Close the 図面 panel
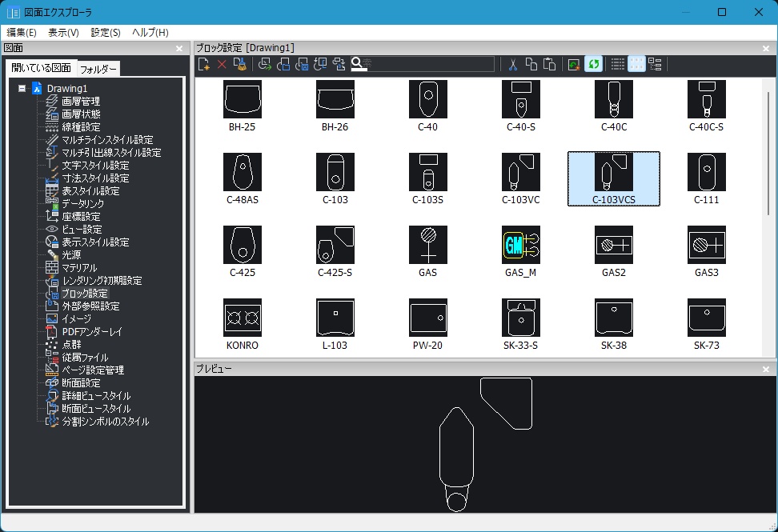The width and height of the screenshot is (778, 532). 179,49
